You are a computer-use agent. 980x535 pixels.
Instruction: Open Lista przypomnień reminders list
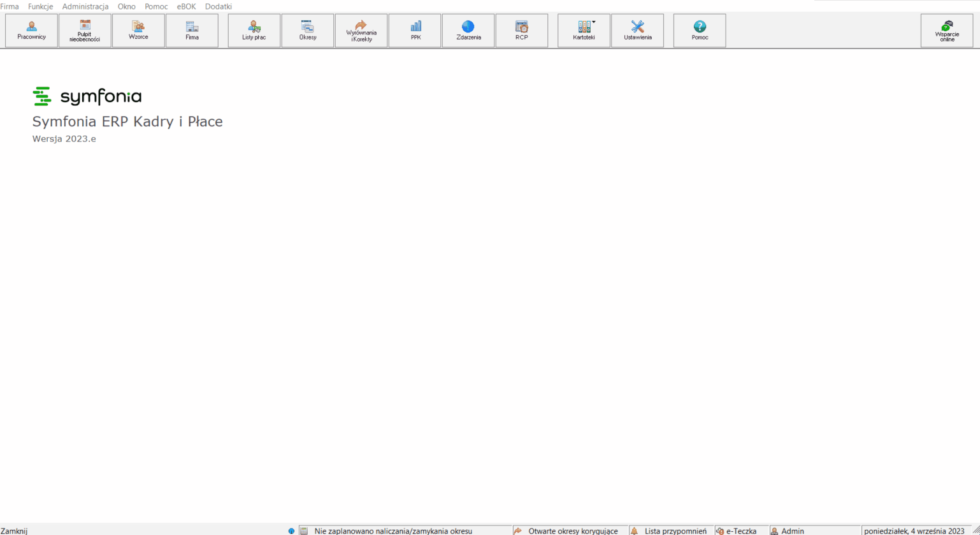(675, 531)
